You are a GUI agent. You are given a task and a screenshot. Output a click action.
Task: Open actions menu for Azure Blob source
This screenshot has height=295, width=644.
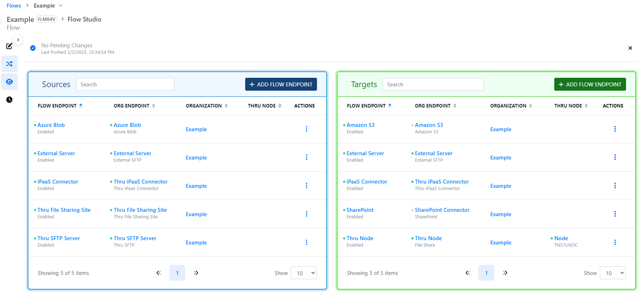(x=306, y=129)
